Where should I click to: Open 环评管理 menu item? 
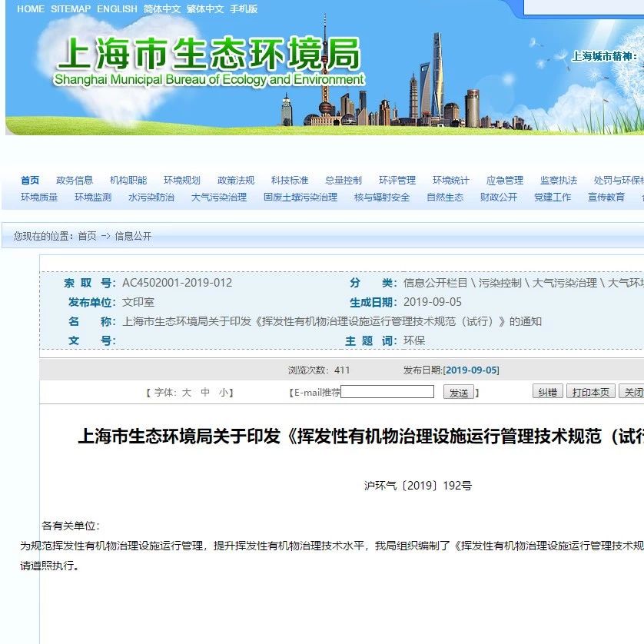click(x=397, y=181)
